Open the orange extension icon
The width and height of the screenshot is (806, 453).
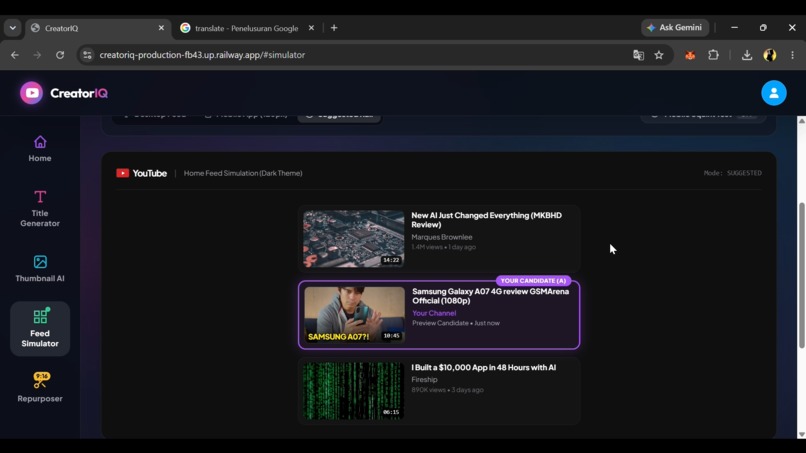pos(690,55)
